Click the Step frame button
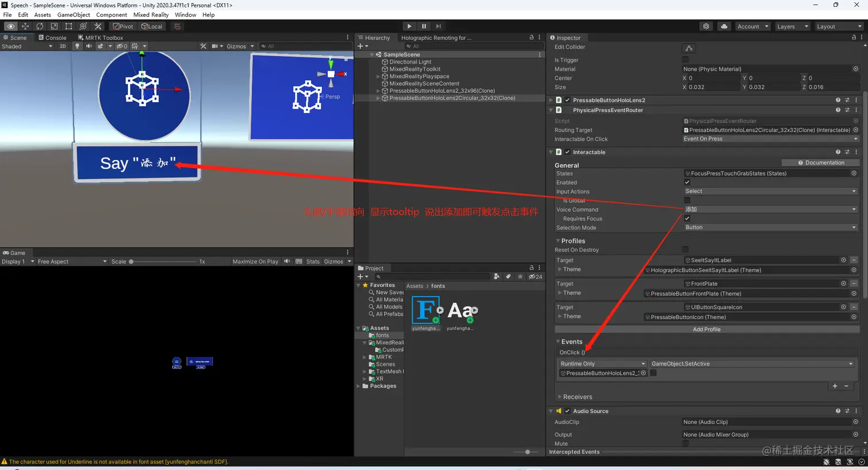The width and height of the screenshot is (868, 470). pyautogui.click(x=439, y=26)
